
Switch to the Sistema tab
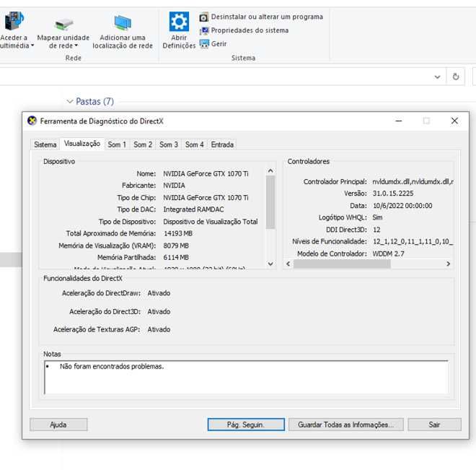point(45,144)
